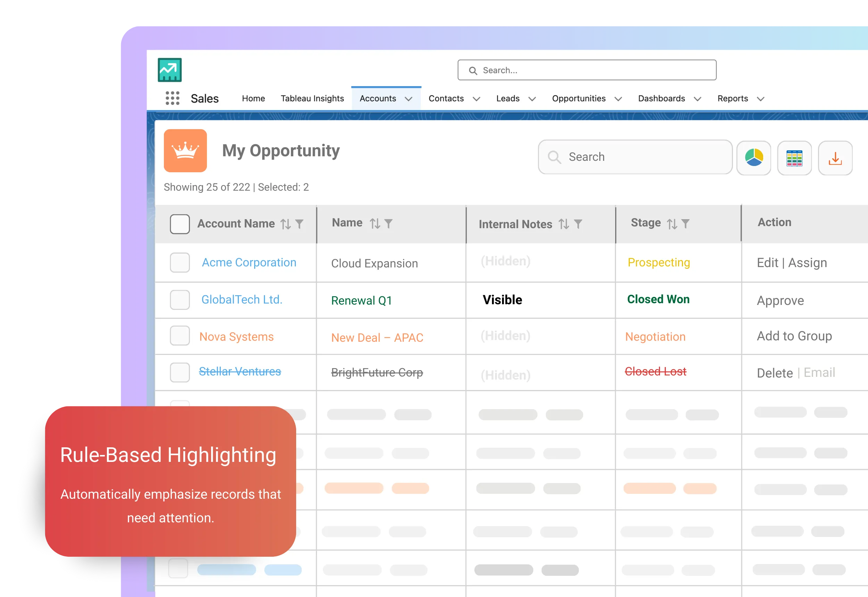Select the Nova Systems row checkbox
The height and width of the screenshot is (597, 868).
pos(180,335)
